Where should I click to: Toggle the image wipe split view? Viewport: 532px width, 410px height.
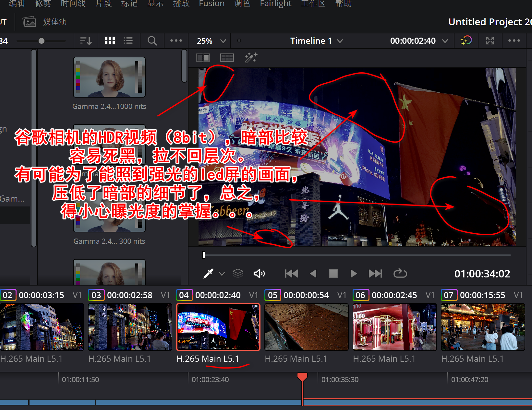click(x=203, y=58)
